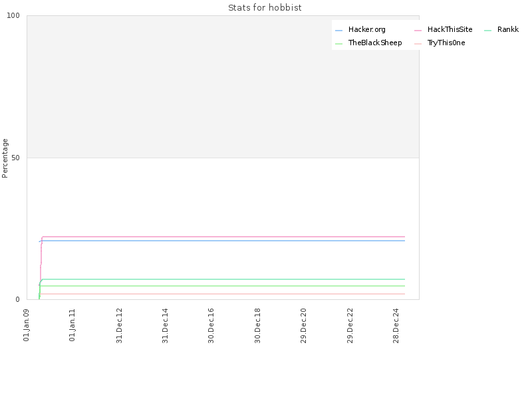This screenshot has height=399, width=532.
Task: Click the 31.Dec.14 date label
Action: pos(165,326)
